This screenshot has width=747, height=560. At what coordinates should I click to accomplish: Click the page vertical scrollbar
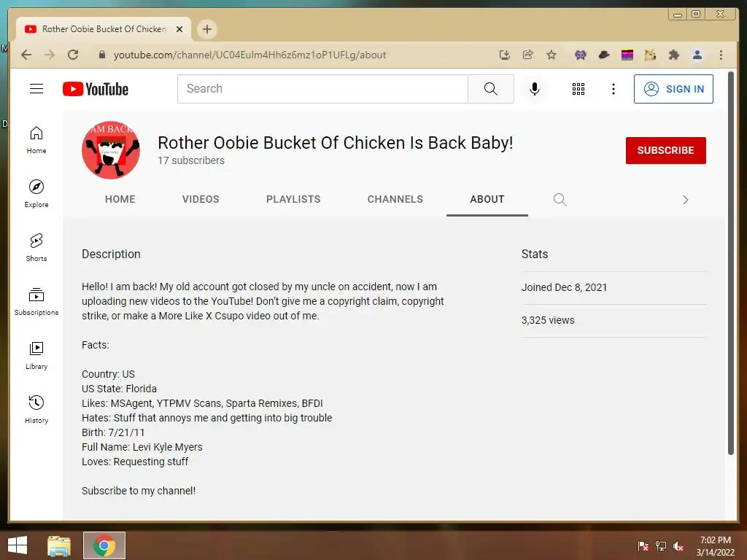pos(731,262)
